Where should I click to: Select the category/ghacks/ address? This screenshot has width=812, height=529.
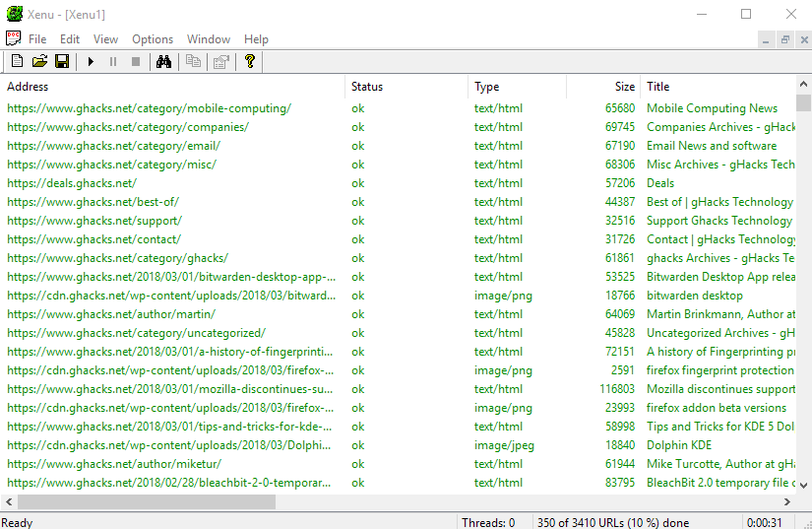(117, 257)
